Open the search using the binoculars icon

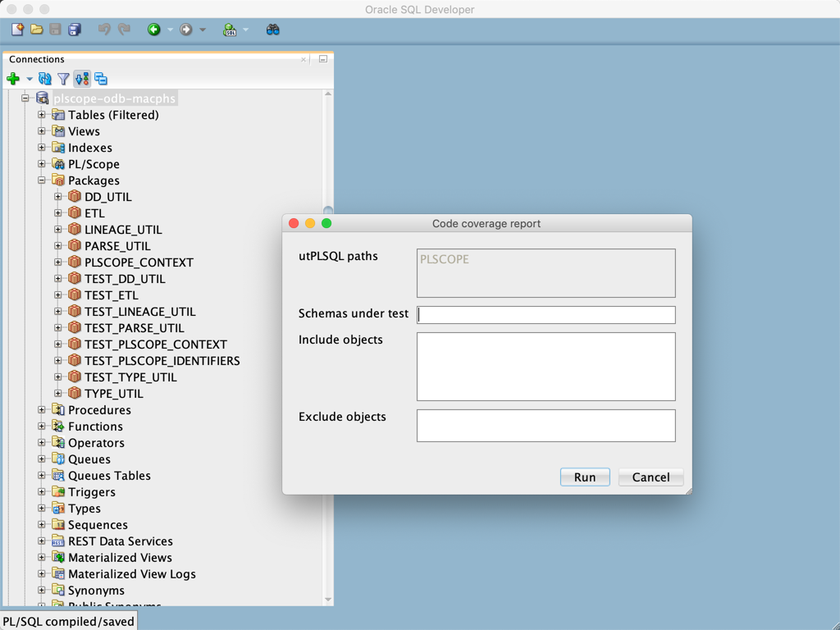click(x=272, y=29)
